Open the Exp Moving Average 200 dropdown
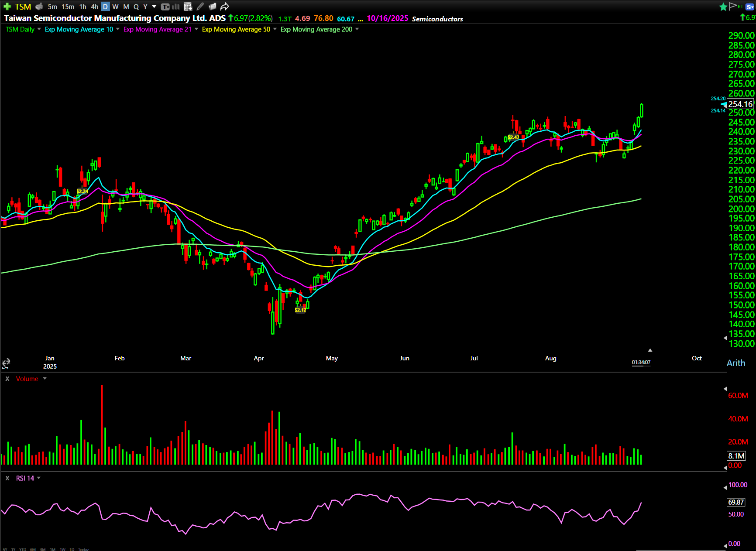Viewport: 756px width, 551px height. pos(357,29)
